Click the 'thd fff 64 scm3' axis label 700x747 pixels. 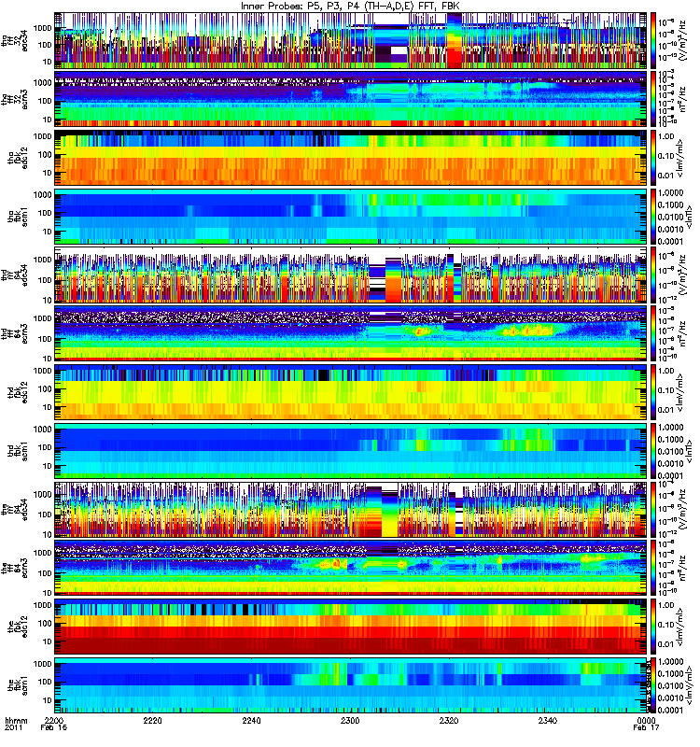point(14,334)
